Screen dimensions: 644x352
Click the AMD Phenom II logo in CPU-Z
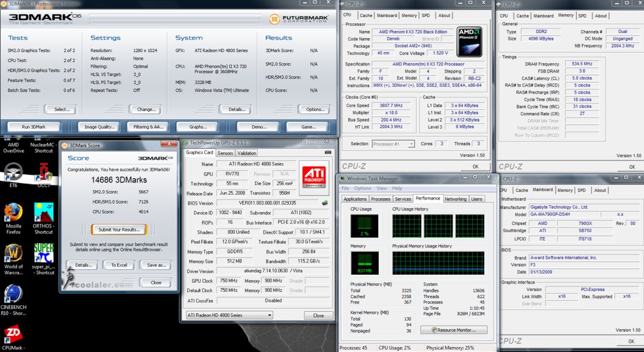click(470, 42)
